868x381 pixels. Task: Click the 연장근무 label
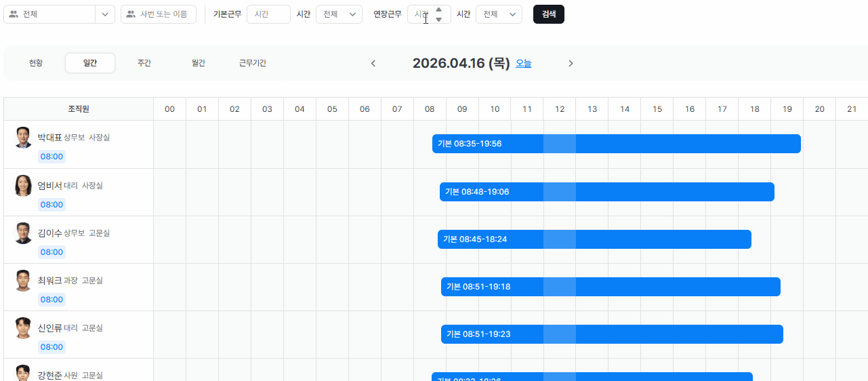click(x=387, y=14)
